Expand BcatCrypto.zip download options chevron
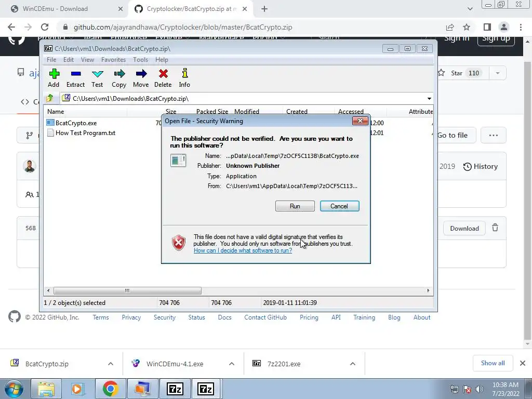532x399 pixels. tap(111, 364)
